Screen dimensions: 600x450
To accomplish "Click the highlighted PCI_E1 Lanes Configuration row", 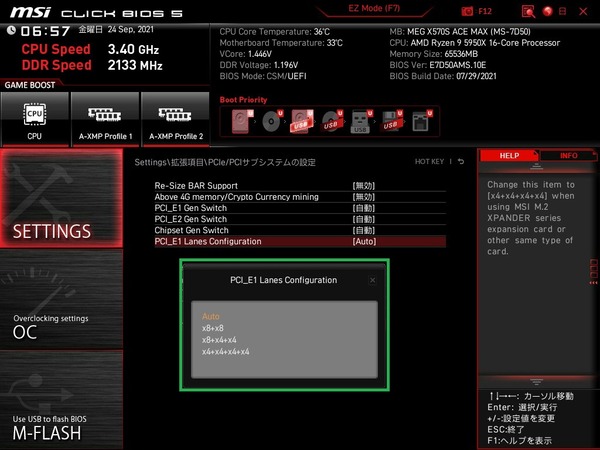I will 300,241.
